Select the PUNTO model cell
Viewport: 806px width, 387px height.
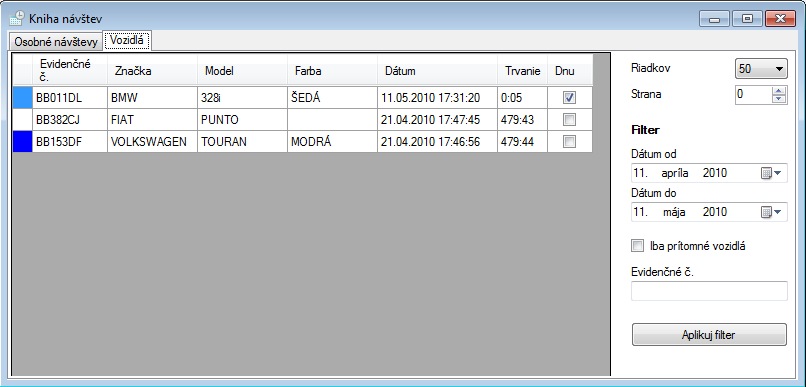tap(242, 120)
